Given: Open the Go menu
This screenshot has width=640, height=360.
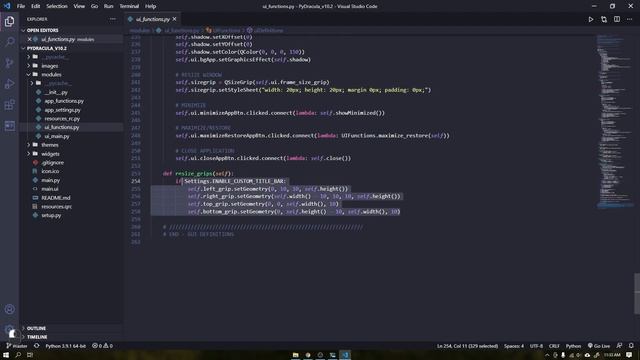Looking at the screenshot, I should click(x=94, y=6).
